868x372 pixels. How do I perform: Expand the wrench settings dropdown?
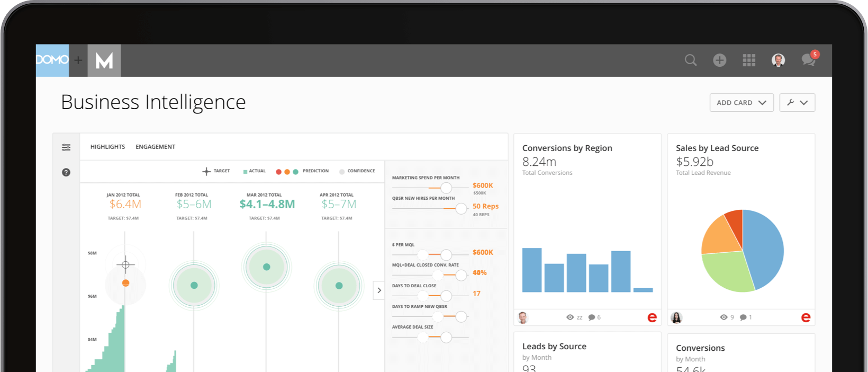797,103
